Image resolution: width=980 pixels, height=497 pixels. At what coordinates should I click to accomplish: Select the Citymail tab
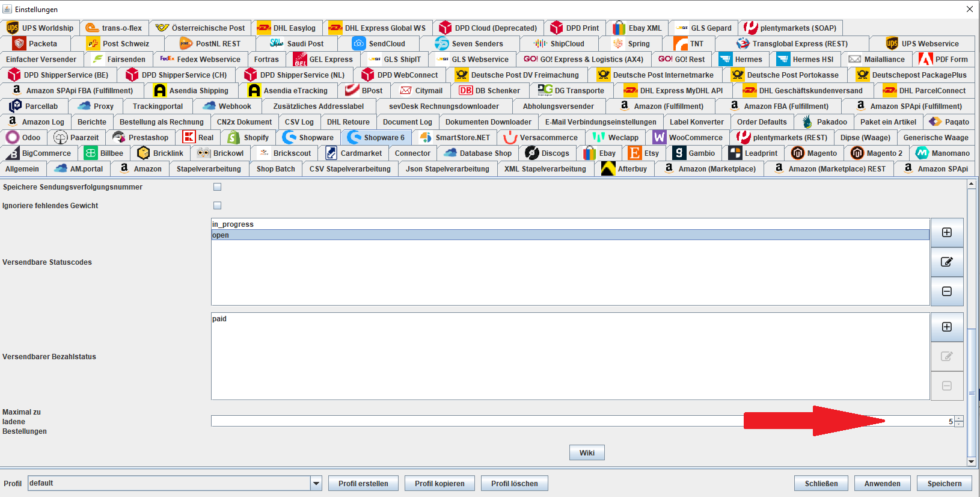(x=421, y=90)
